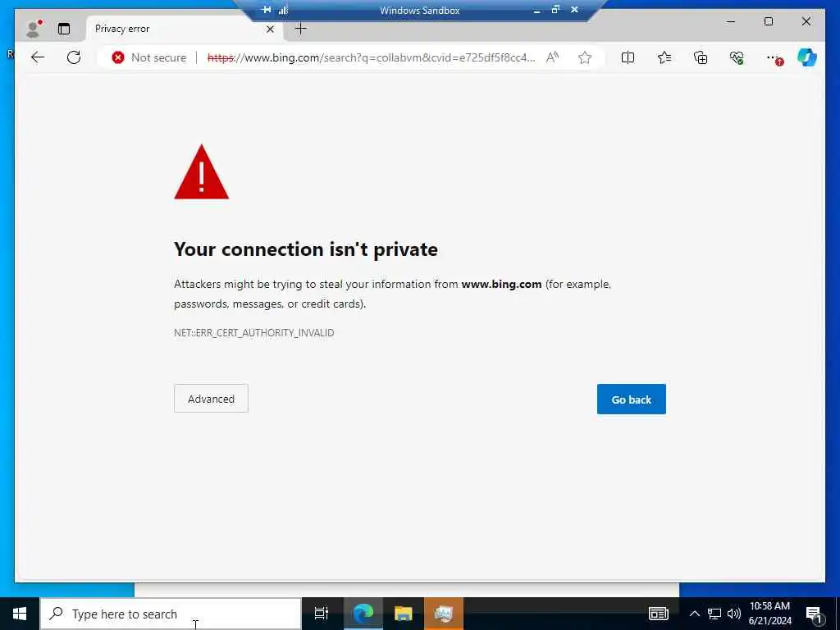Click the NET::ERR_CERT_AUTHORITY_INVALID error code
This screenshot has height=630, width=840.
coord(254,333)
